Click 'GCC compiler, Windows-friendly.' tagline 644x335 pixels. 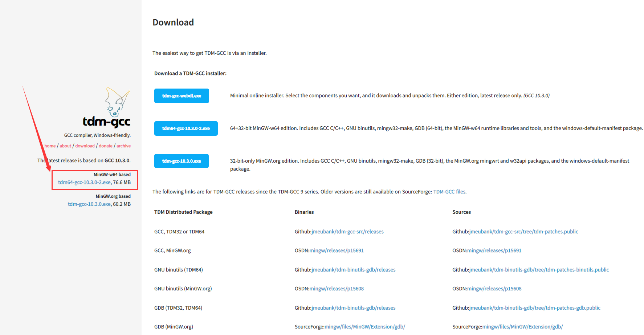tap(97, 135)
